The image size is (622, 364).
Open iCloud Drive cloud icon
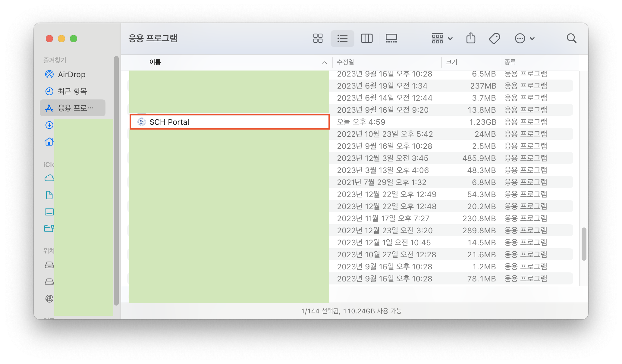(49, 178)
